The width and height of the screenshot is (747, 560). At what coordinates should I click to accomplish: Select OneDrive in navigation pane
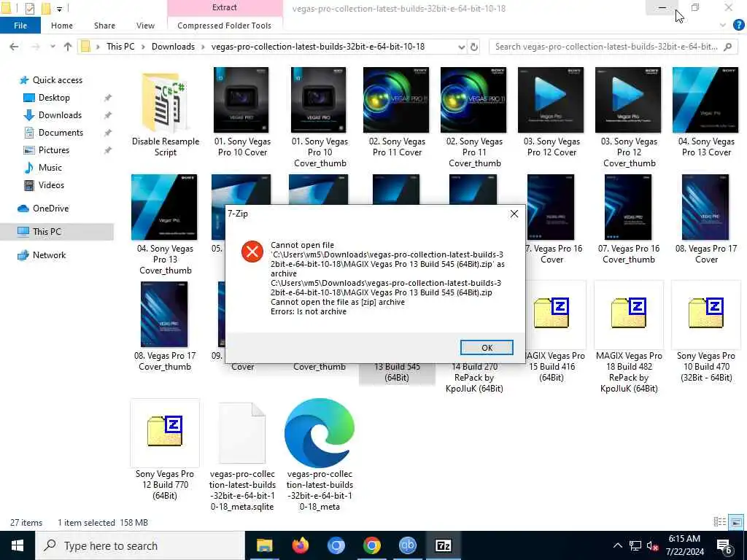50,209
